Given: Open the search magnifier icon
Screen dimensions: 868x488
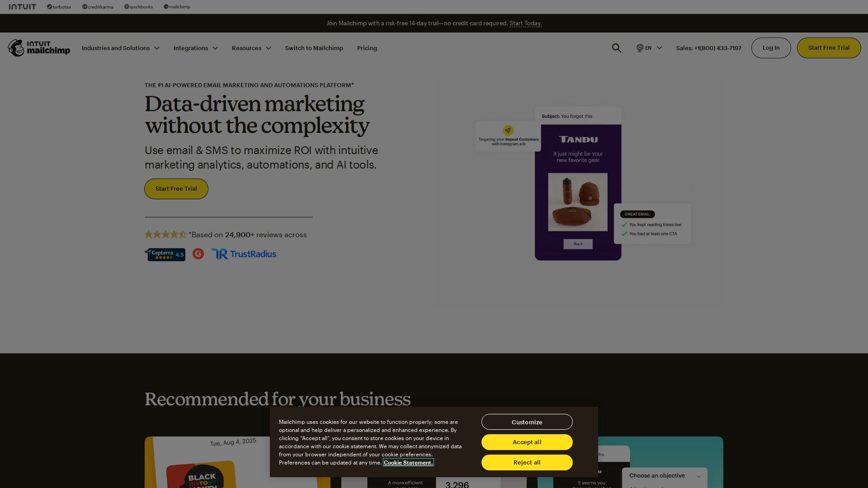Looking at the screenshot, I should click(x=616, y=48).
